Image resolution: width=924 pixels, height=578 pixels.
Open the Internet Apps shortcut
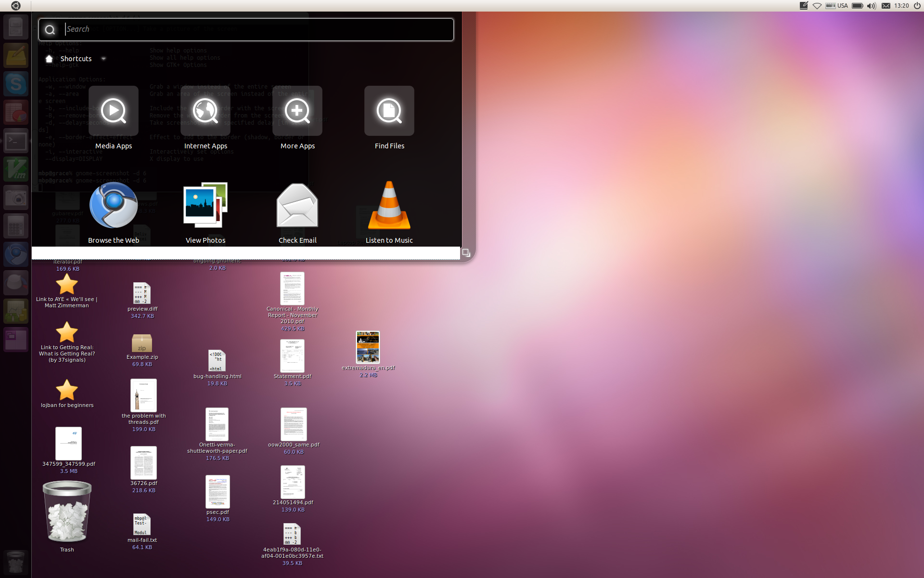tap(205, 111)
